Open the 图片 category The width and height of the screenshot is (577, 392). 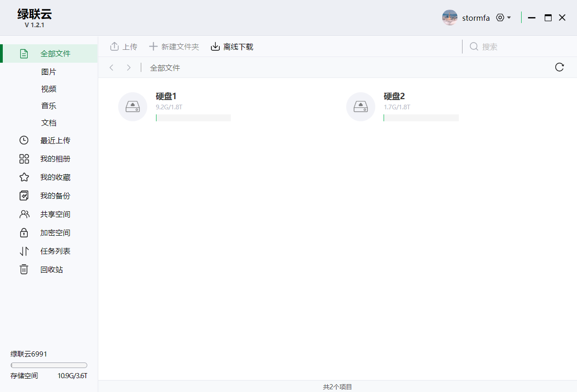[x=48, y=72]
